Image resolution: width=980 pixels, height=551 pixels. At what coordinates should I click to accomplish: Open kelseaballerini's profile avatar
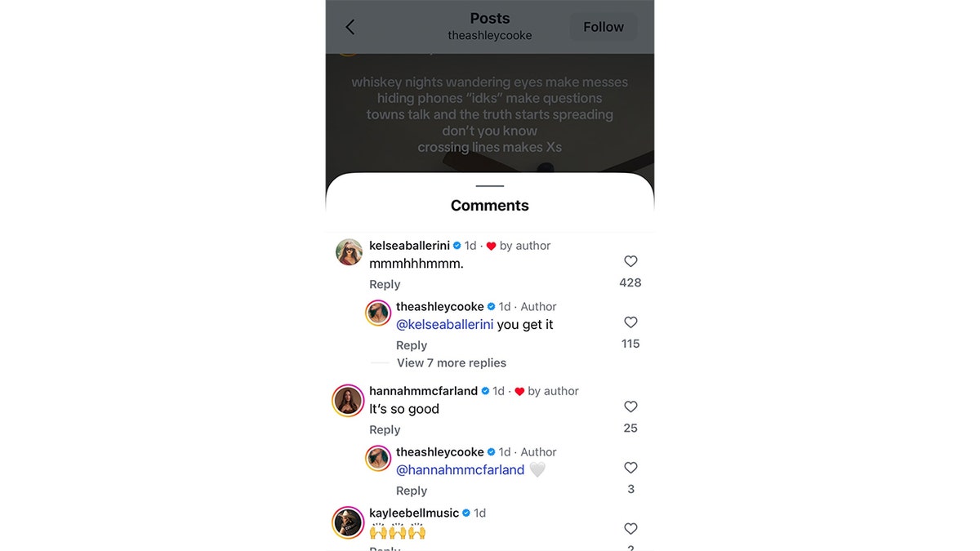(x=349, y=252)
